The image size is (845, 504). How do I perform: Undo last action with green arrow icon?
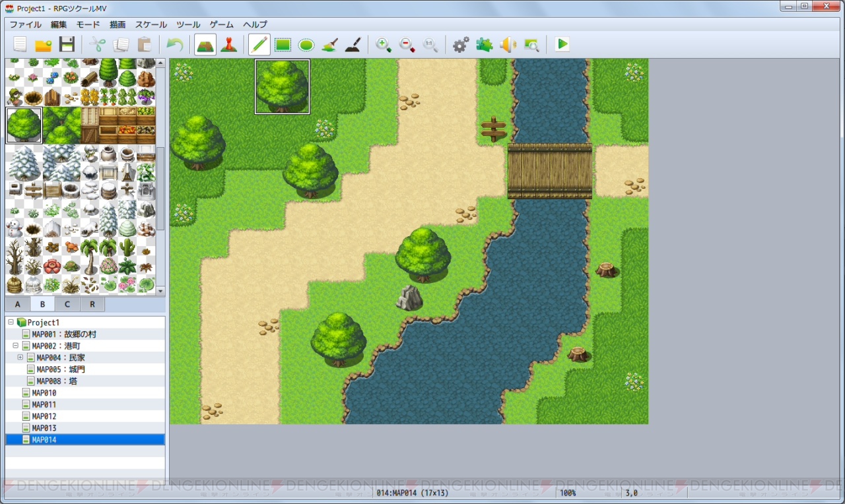(174, 44)
